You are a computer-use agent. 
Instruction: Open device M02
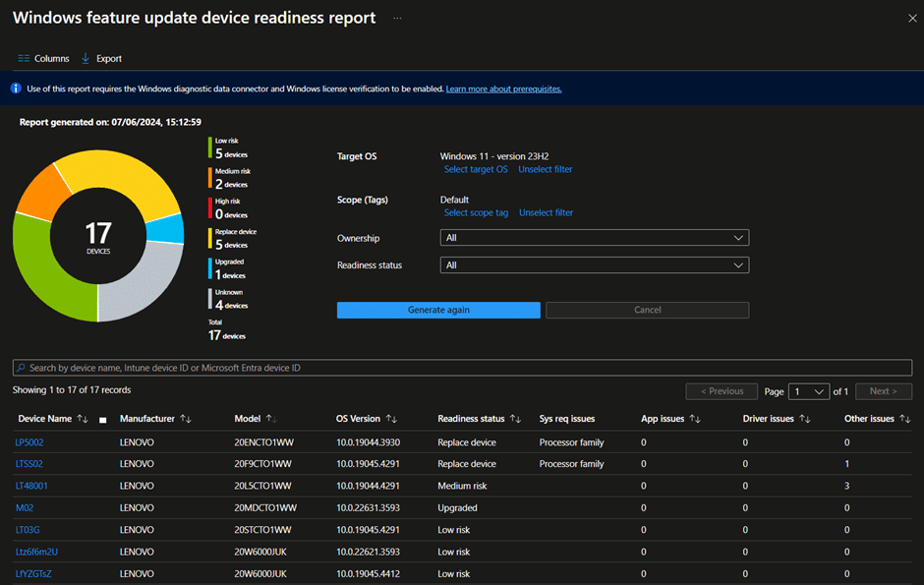click(x=25, y=508)
